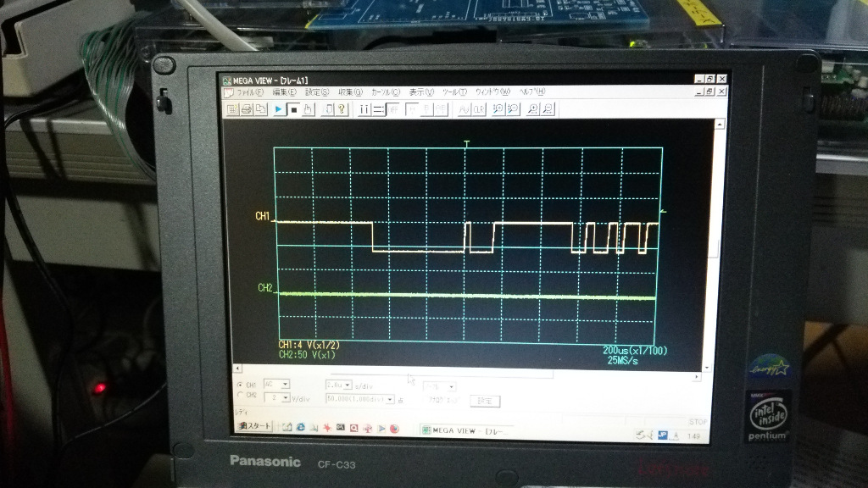This screenshot has height=488, width=868.
Task: Click the copy toolbar icon
Action: [x=260, y=109]
